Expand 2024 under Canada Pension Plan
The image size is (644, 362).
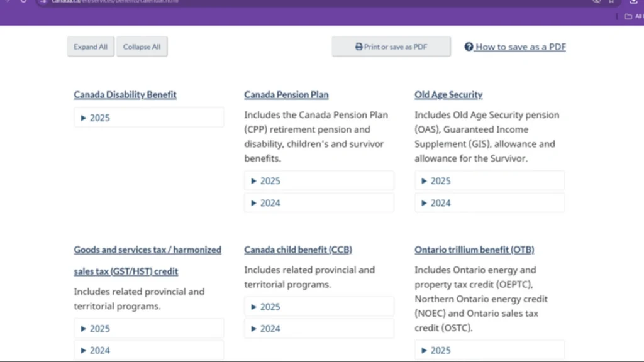pyautogui.click(x=270, y=203)
